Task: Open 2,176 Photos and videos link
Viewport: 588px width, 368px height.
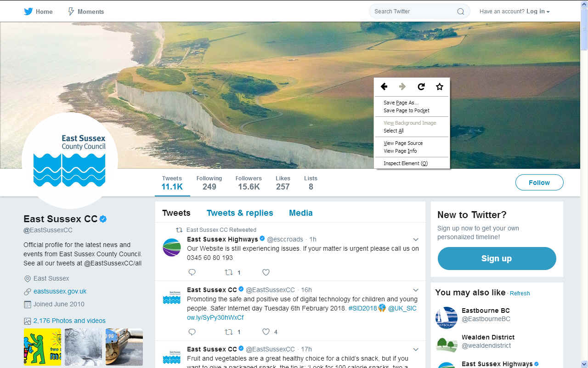Action: [69, 321]
